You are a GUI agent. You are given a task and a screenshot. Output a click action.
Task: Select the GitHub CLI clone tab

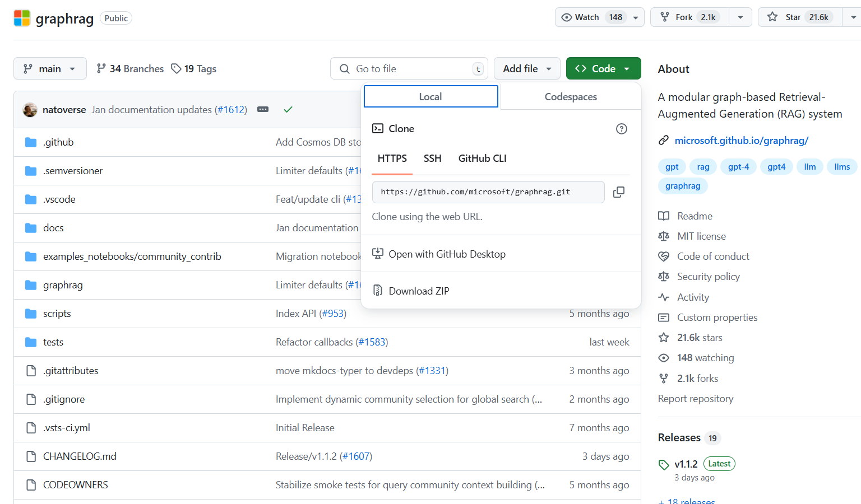coord(482,158)
